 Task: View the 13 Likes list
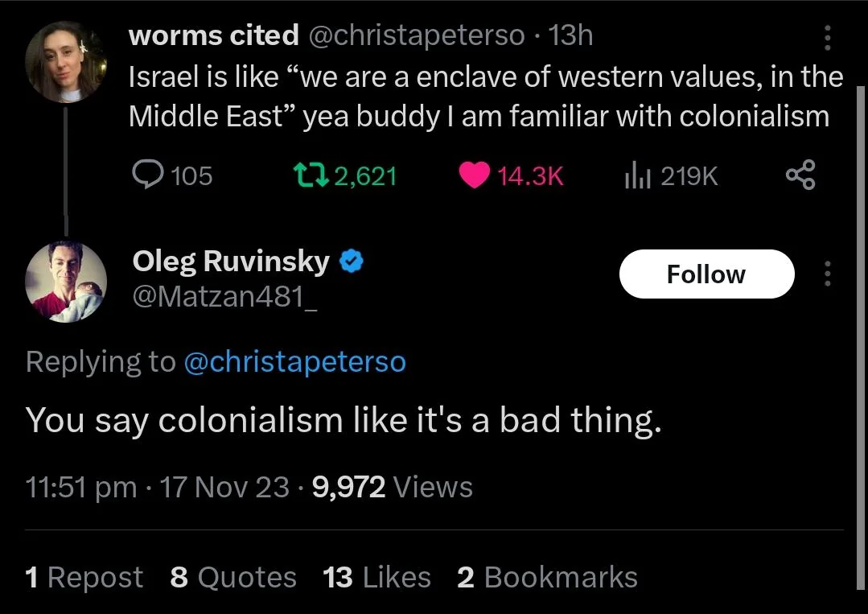(376, 577)
